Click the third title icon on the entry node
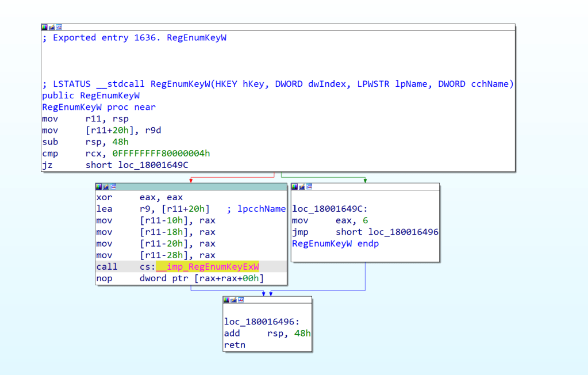The width and height of the screenshot is (588, 375). click(x=59, y=27)
